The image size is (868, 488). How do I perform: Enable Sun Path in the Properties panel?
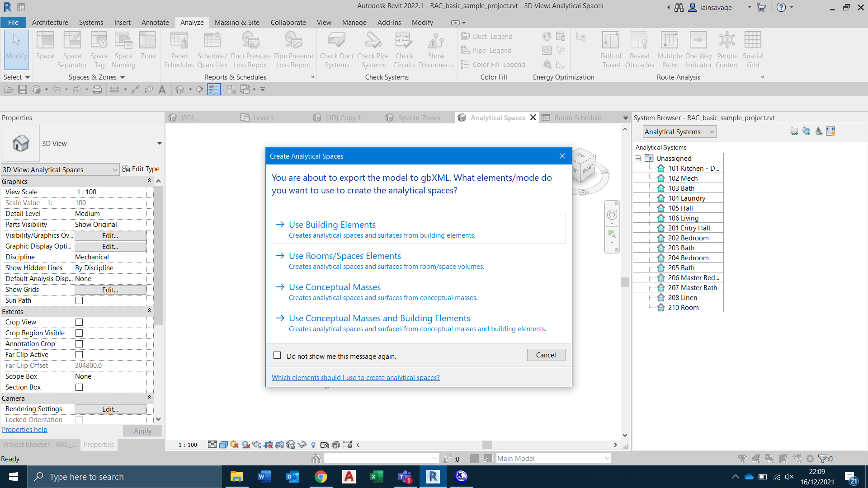tap(79, 300)
